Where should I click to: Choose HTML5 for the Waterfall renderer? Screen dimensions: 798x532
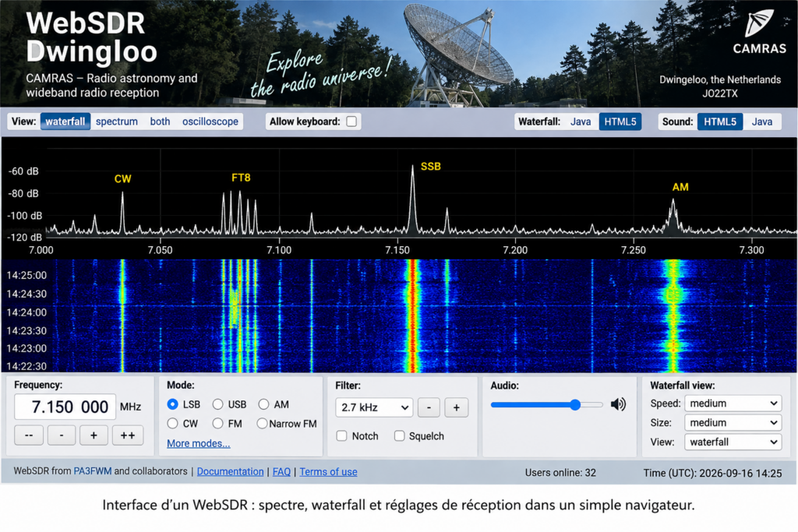(620, 122)
